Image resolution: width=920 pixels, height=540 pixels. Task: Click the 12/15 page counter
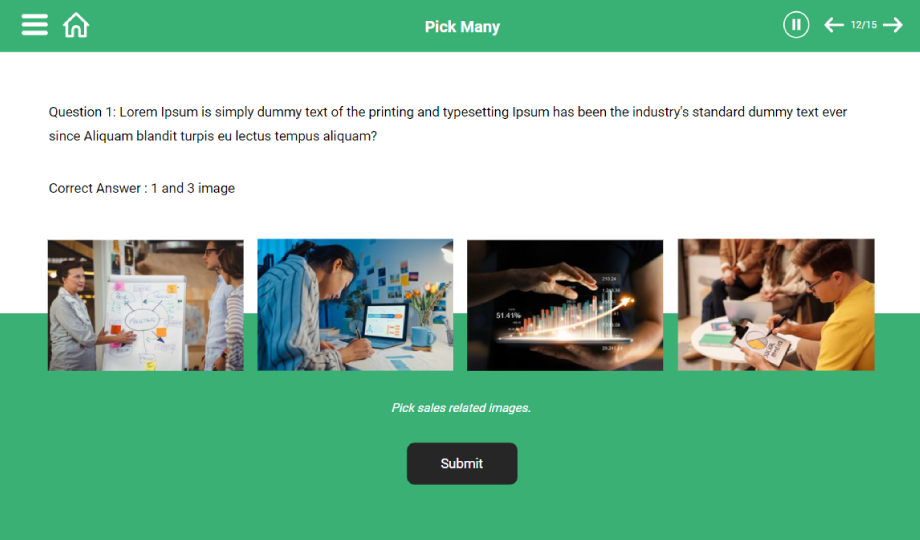(864, 25)
